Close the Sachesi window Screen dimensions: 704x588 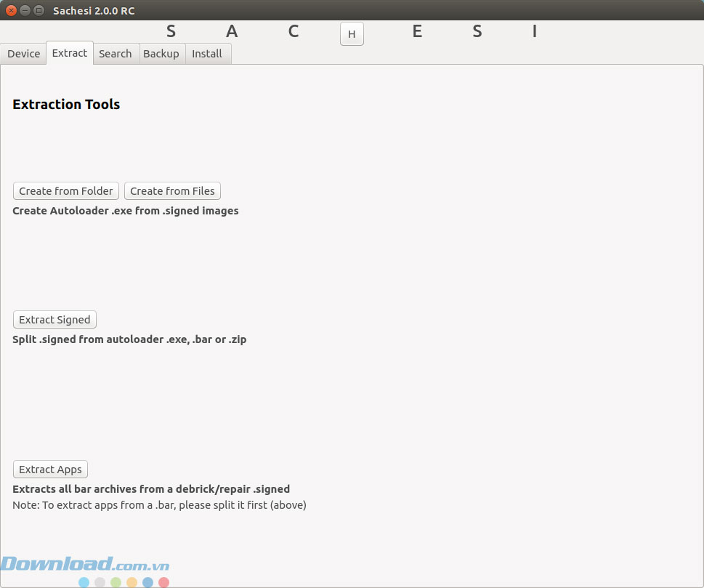coord(11,10)
